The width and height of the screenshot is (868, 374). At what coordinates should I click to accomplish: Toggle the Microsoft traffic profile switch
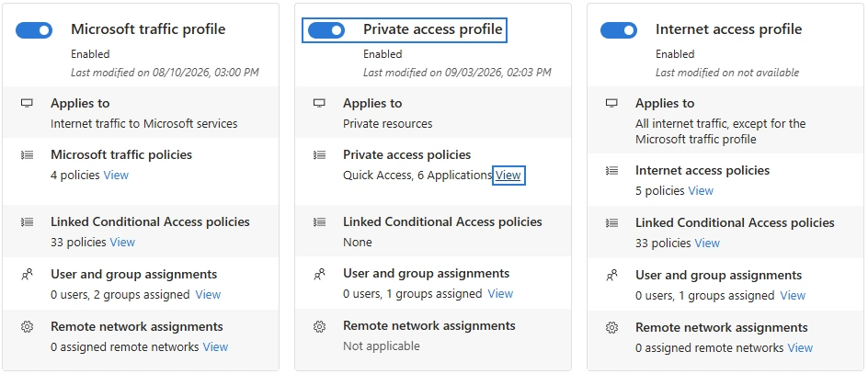34,30
